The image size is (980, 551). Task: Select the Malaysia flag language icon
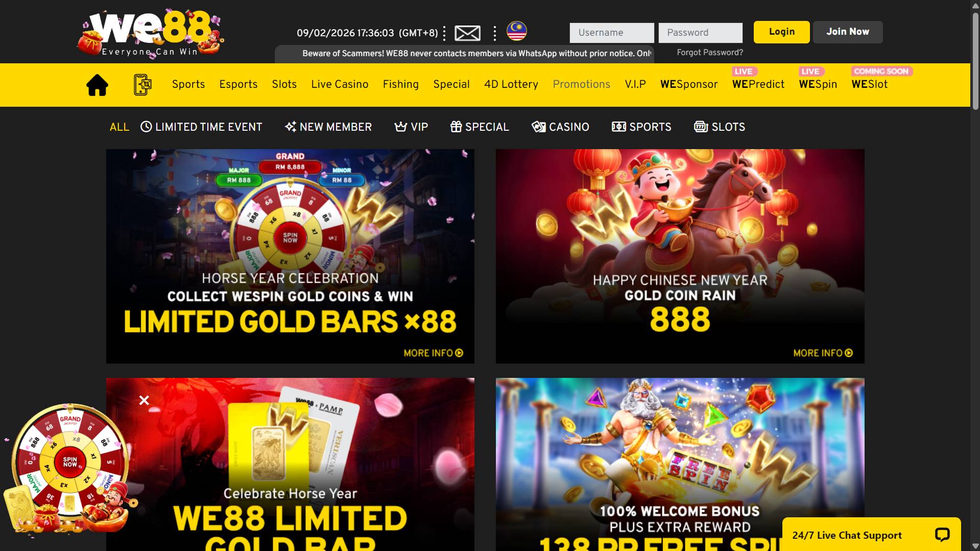tap(516, 31)
